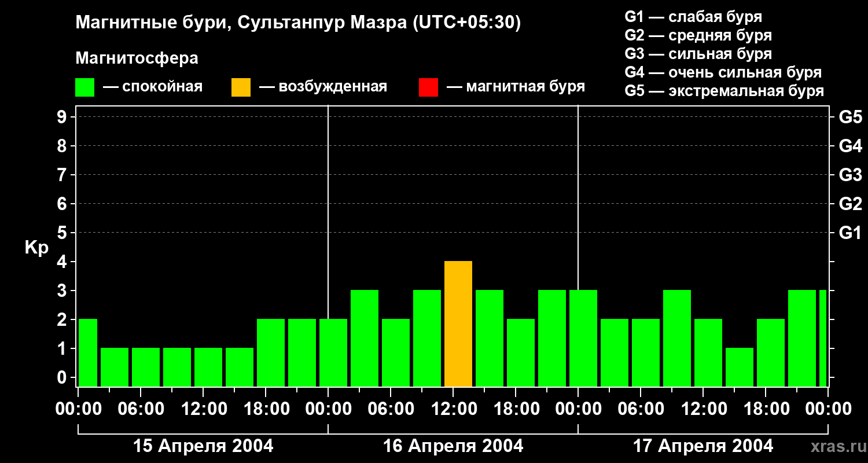Click the G4 label on the right axis
The width and height of the screenshot is (868, 463).
[x=851, y=146]
